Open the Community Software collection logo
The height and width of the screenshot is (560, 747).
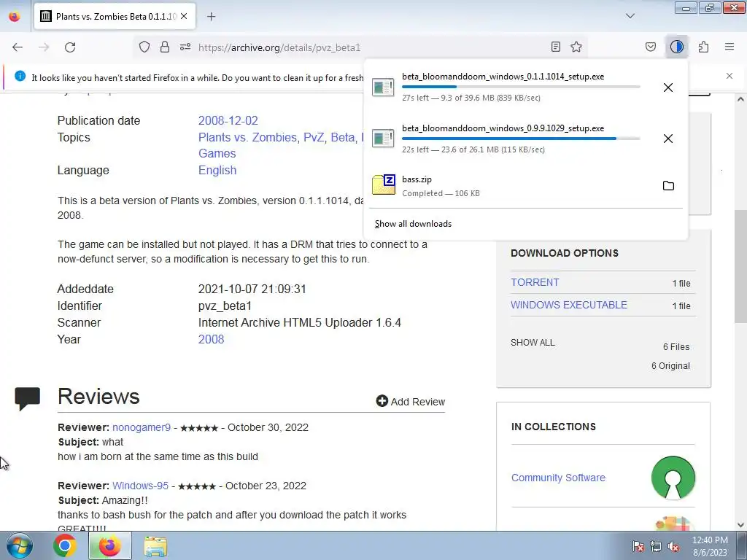[x=673, y=478]
